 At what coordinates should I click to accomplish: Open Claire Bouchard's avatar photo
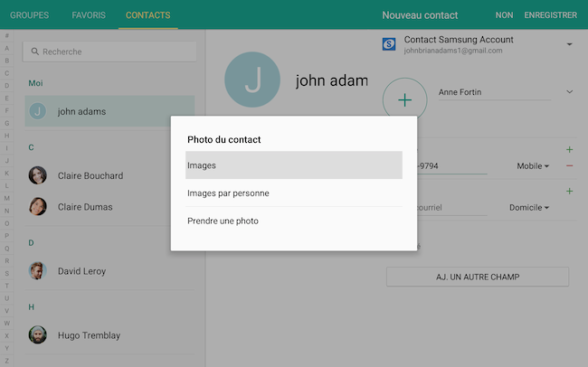coord(38,175)
